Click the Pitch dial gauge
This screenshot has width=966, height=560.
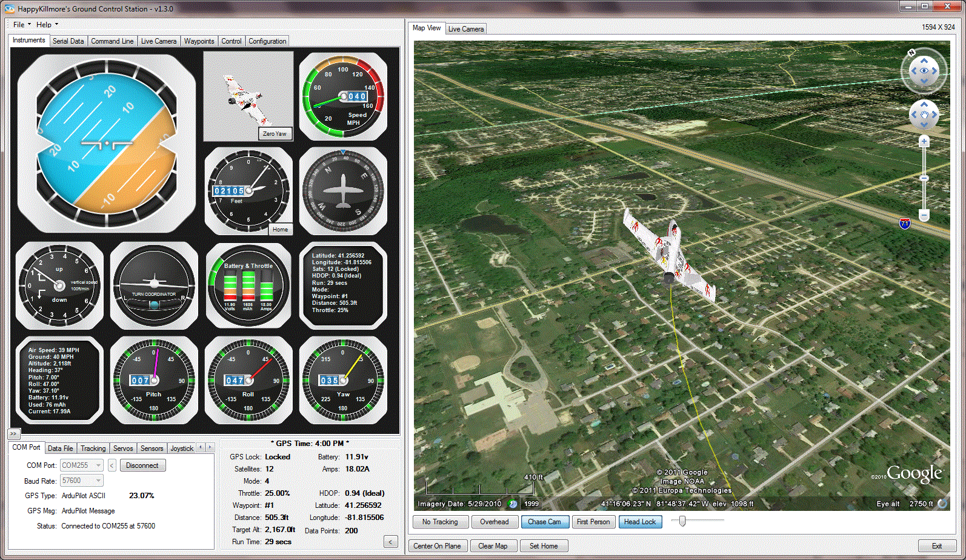coord(154,380)
